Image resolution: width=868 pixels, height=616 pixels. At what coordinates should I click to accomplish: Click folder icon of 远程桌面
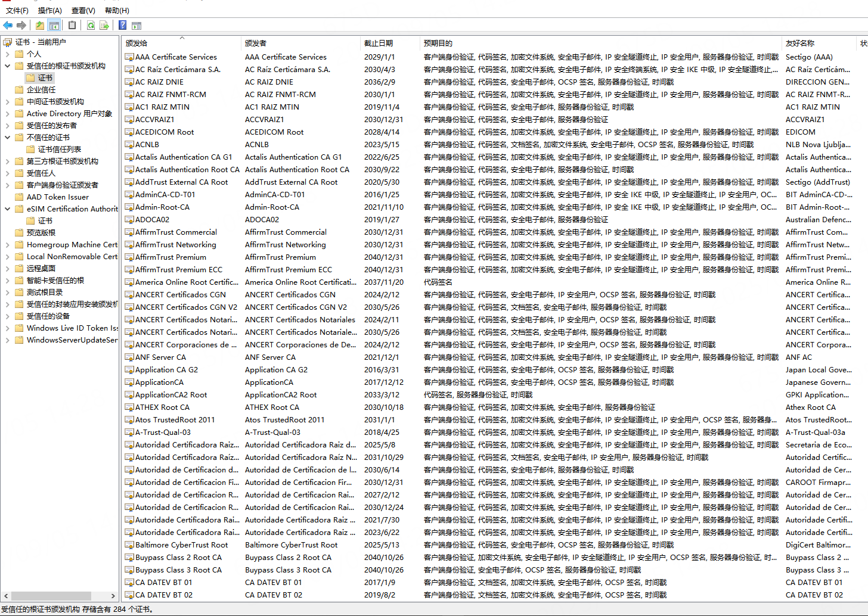point(19,268)
